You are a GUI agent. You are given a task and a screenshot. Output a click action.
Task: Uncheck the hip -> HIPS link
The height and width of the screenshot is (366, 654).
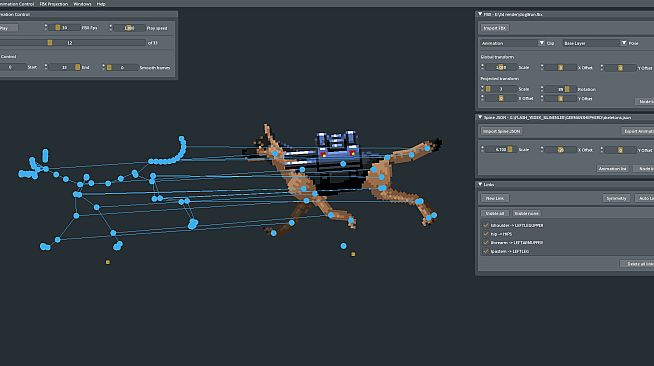486,234
